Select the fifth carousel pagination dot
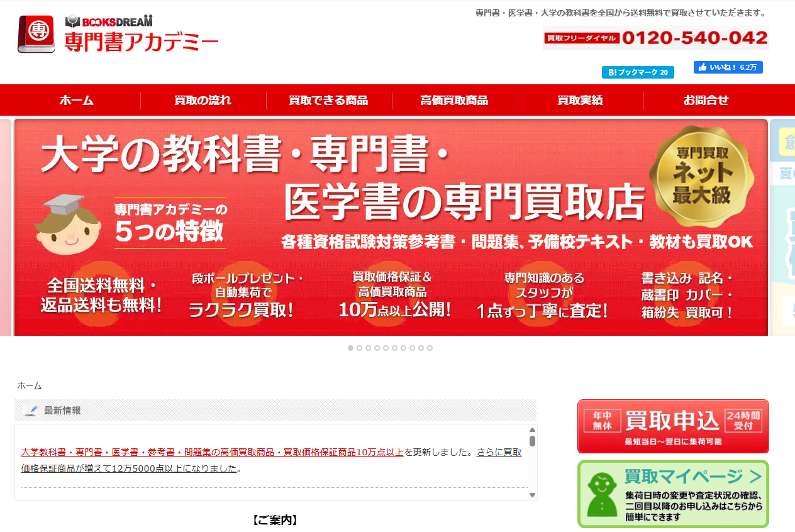This screenshot has height=532, width=795. [x=386, y=348]
